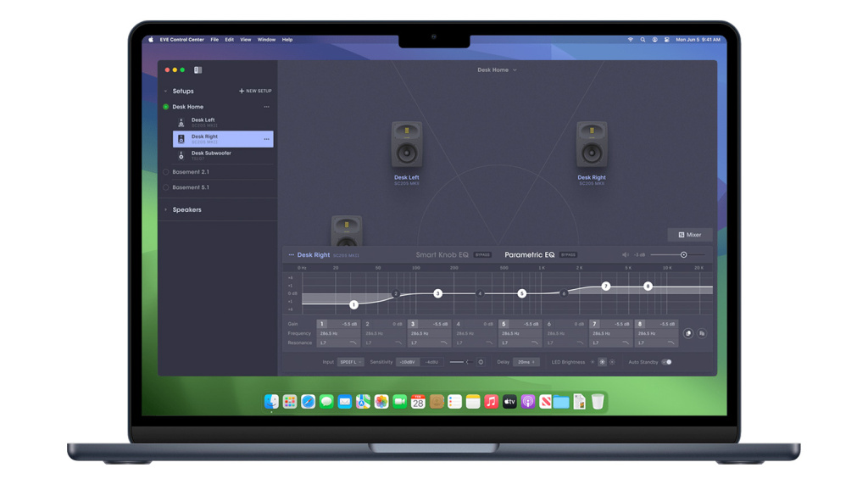
Task: Click the speaker mute icon beside volume
Action: tap(626, 254)
